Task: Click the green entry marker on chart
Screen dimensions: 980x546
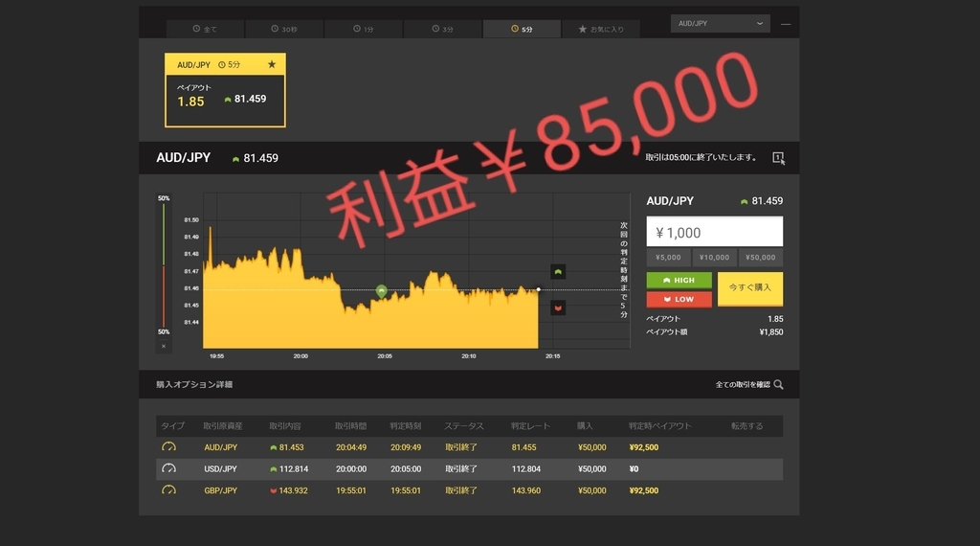Action: [x=381, y=290]
